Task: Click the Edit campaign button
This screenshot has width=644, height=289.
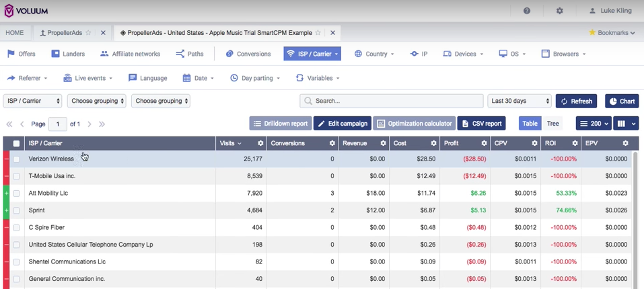Action: (x=343, y=124)
